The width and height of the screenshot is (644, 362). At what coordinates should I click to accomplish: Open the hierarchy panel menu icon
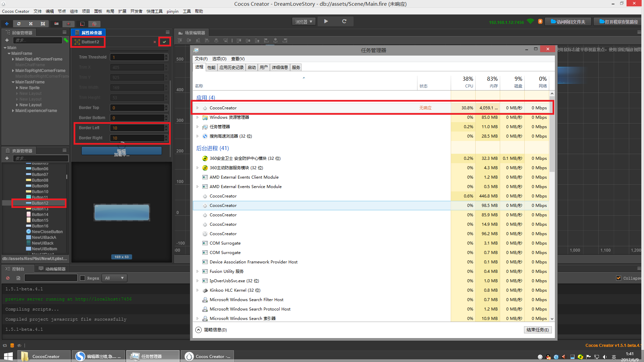tap(65, 32)
